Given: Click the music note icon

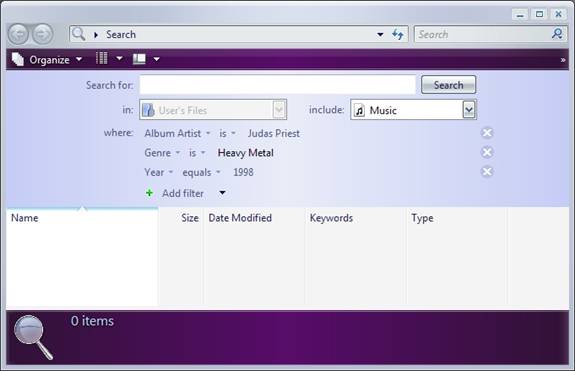Looking at the screenshot, I should click(360, 110).
